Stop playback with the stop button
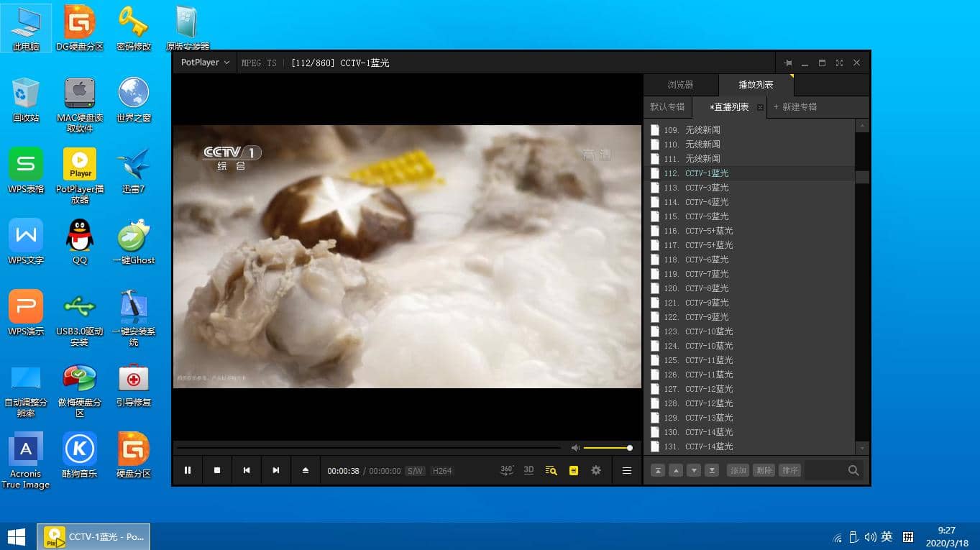 (x=217, y=470)
